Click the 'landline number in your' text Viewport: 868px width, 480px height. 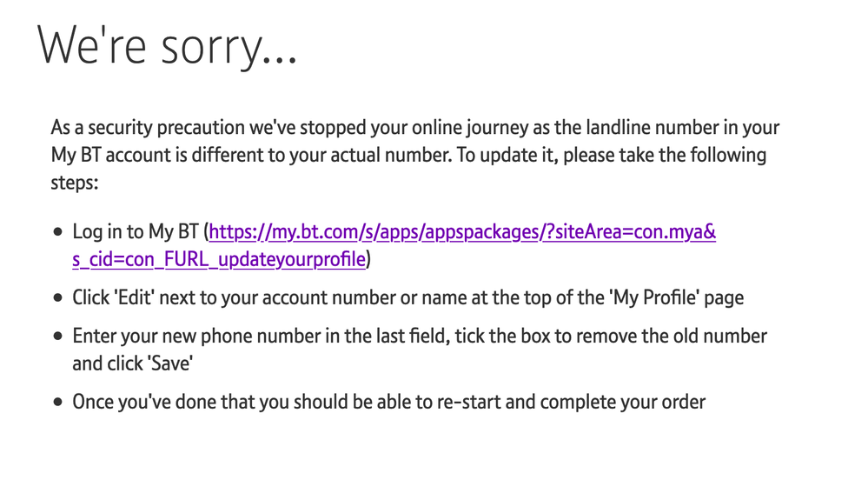click(680, 128)
